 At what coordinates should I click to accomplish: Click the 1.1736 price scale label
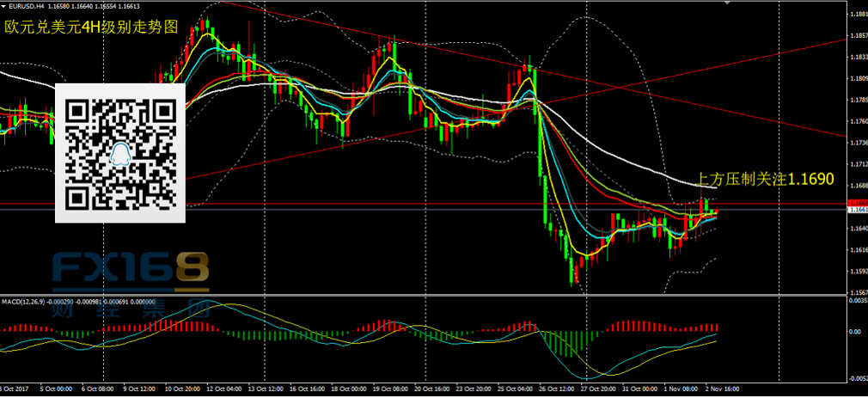pyautogui.click(x=856, y=143)
